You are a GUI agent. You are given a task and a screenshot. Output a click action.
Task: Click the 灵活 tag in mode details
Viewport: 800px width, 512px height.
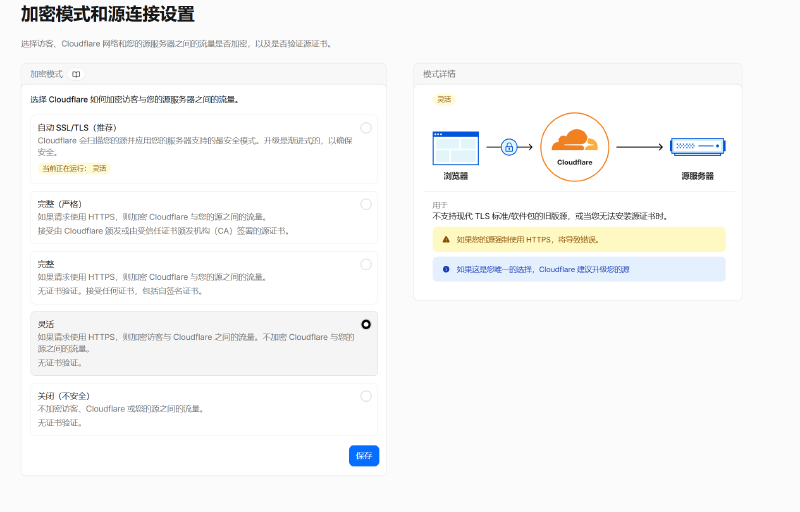(x=444, y=99)
